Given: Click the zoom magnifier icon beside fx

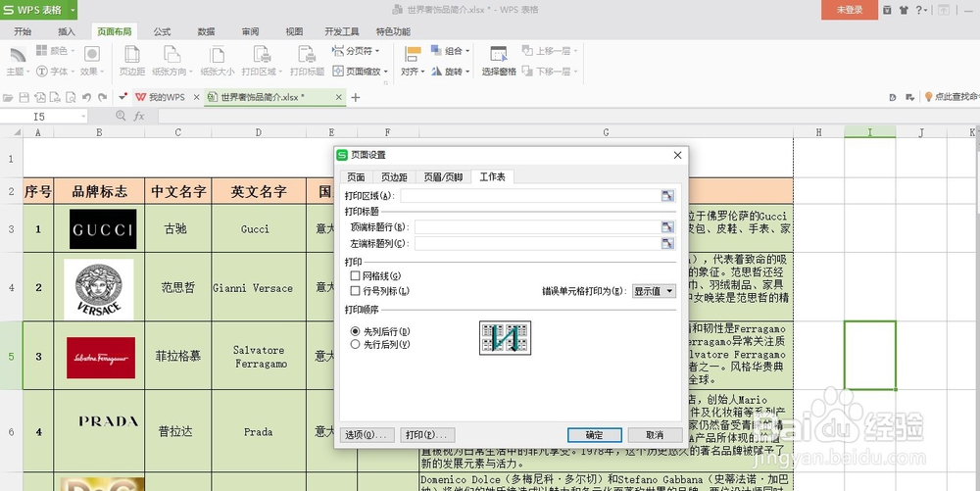Looking at the screenshot, I should [x=121, y=117].
